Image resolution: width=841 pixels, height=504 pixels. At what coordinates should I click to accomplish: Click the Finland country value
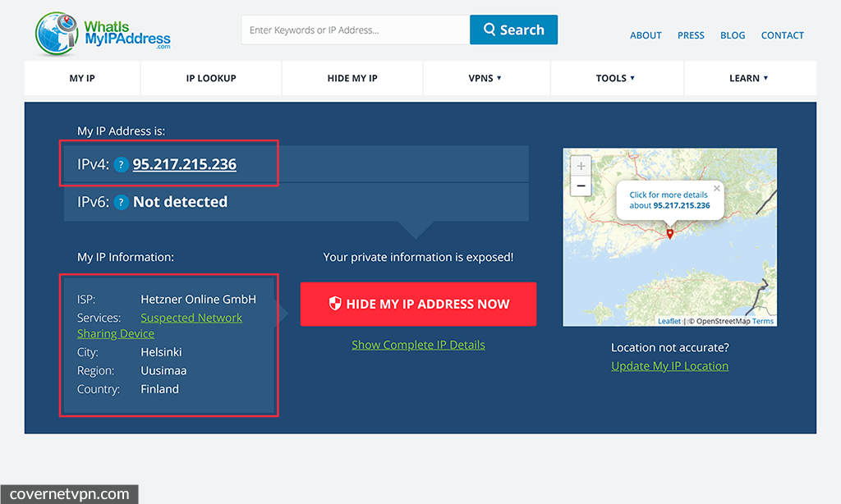click(x=160, y=389)
